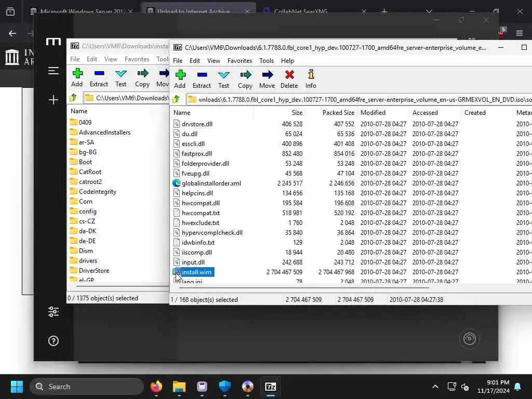The image size is (532, 399).
Task: Sort file list by Packed Size column
Action: pos(331,113)
